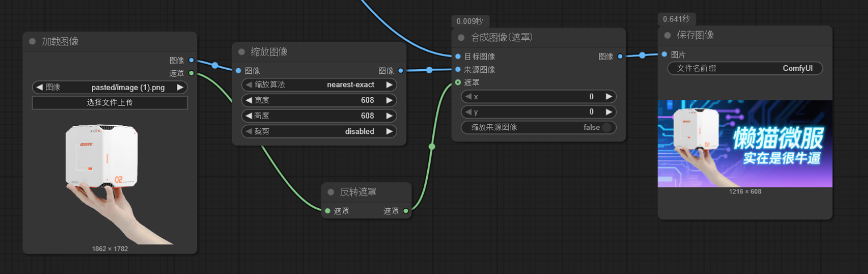Switch 缩放算法 to next option
The image size is (868, 274).
(x=389, y=85)
